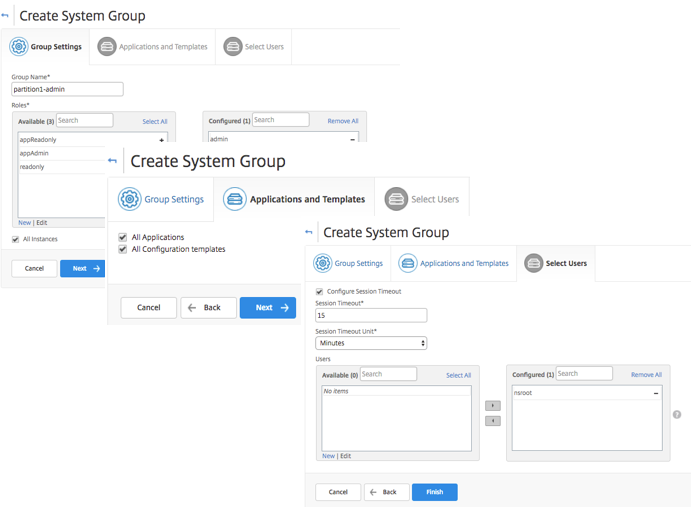Click minus icon to remove nsroot user

tap(656, 393)
